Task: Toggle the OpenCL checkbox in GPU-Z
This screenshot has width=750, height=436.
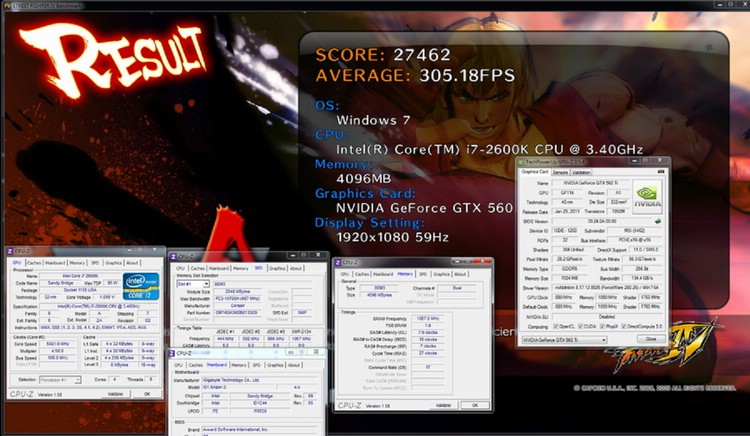Action: point(555,327)
